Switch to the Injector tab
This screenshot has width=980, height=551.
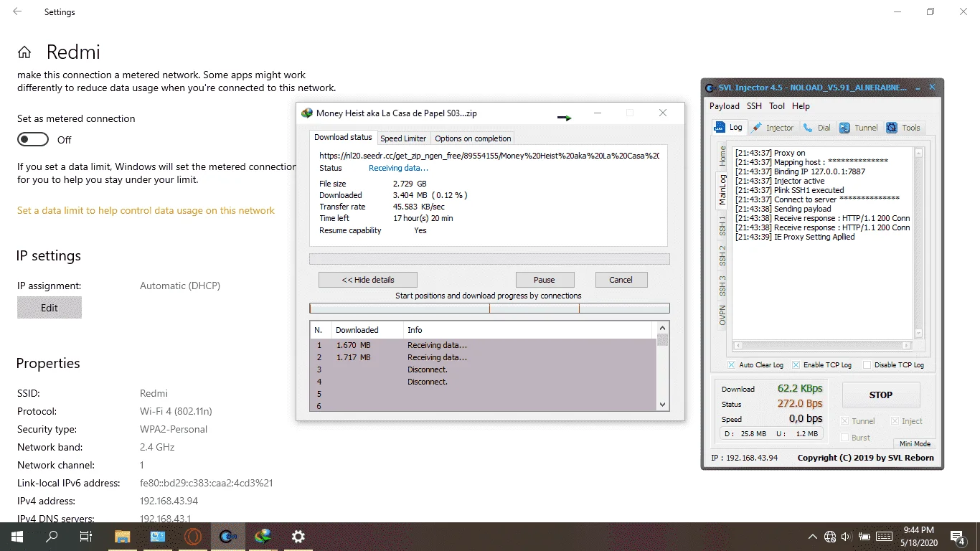coord(773,128)
